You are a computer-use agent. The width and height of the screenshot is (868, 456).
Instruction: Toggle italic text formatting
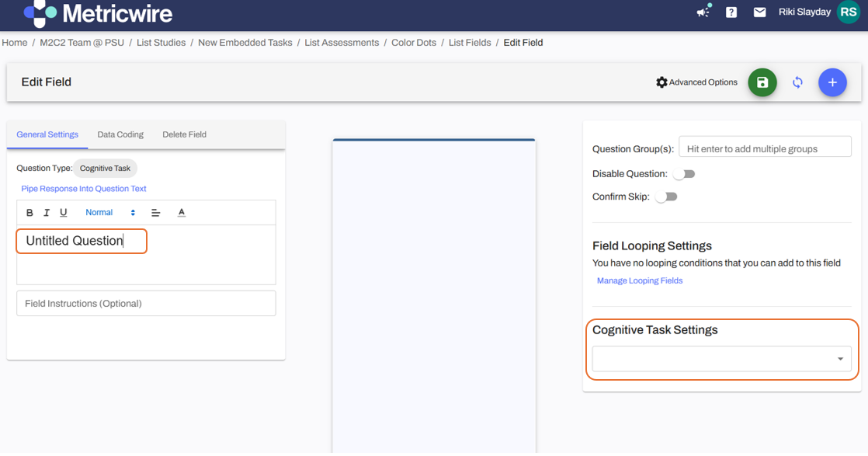pos(47,213)
